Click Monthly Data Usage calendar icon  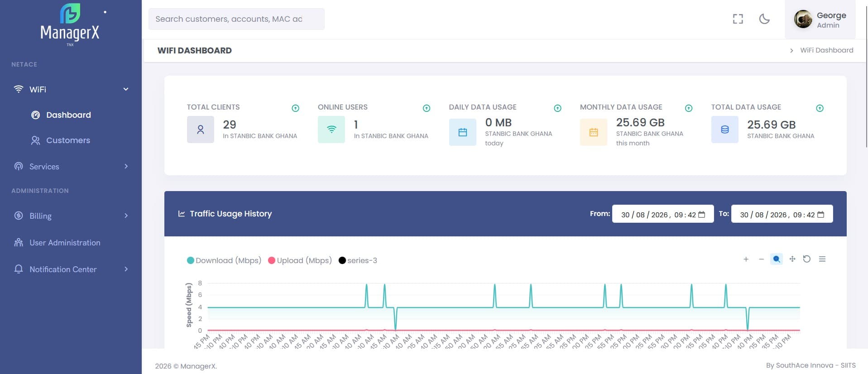click(x=594, y=132)
